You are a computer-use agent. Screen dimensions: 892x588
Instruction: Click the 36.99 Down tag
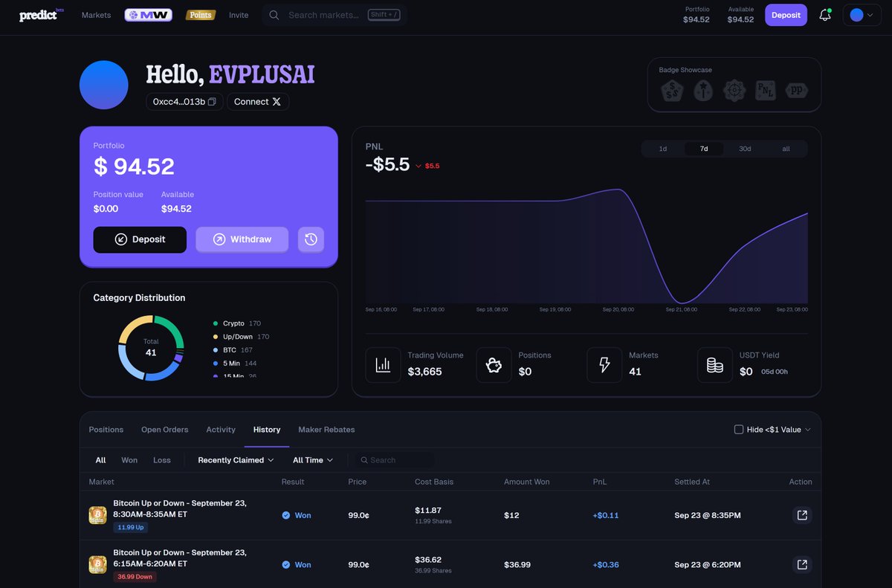pos(135,577)
